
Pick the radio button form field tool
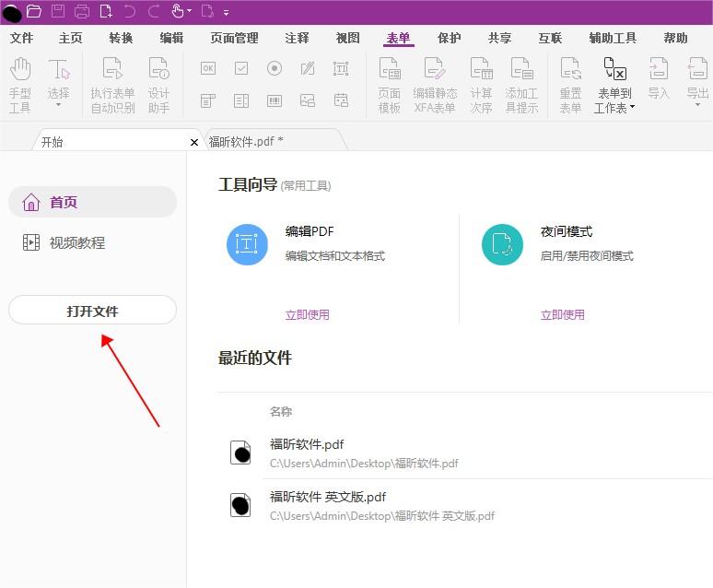pos(275,69)
